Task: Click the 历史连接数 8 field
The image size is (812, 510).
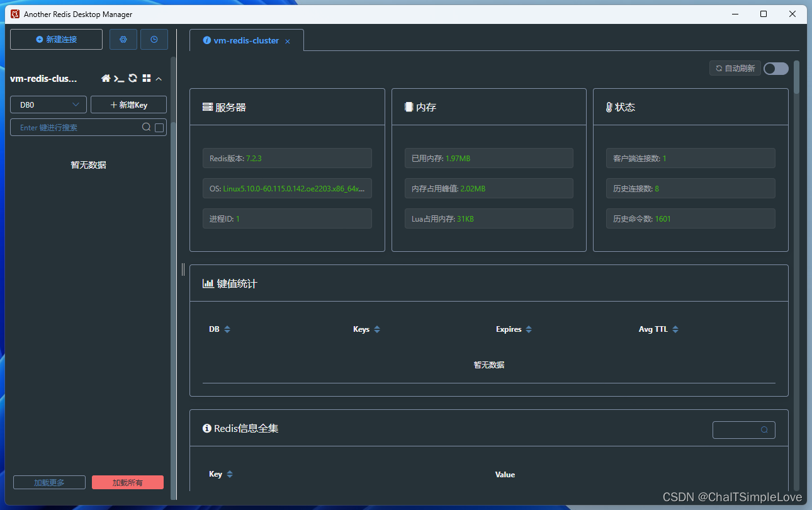Action: 691,188
